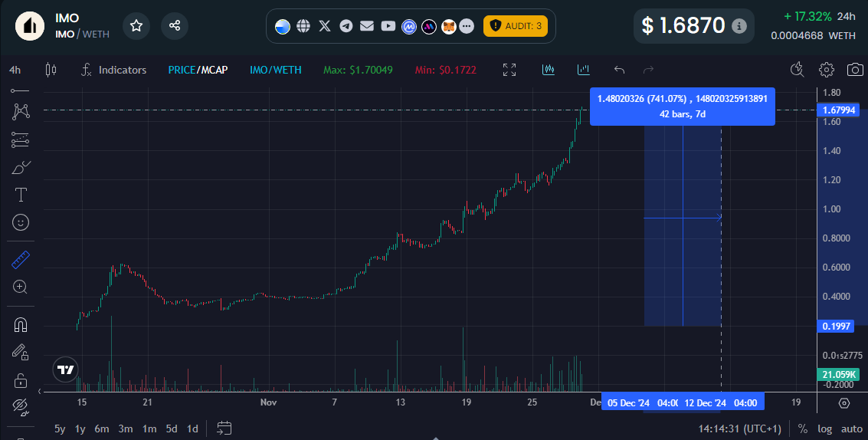Take a chart snapshot with camera
The image size is (868, 440).
coord(855,70)
